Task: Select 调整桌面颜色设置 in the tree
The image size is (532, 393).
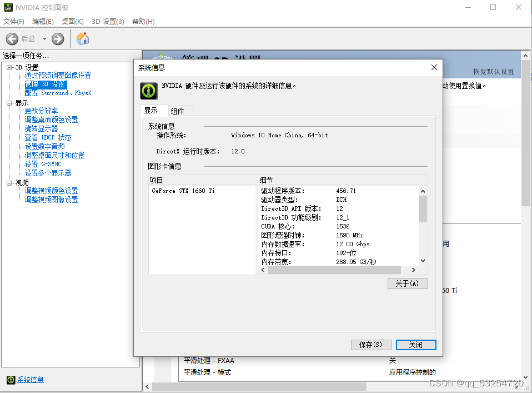Action: point(51,120)
